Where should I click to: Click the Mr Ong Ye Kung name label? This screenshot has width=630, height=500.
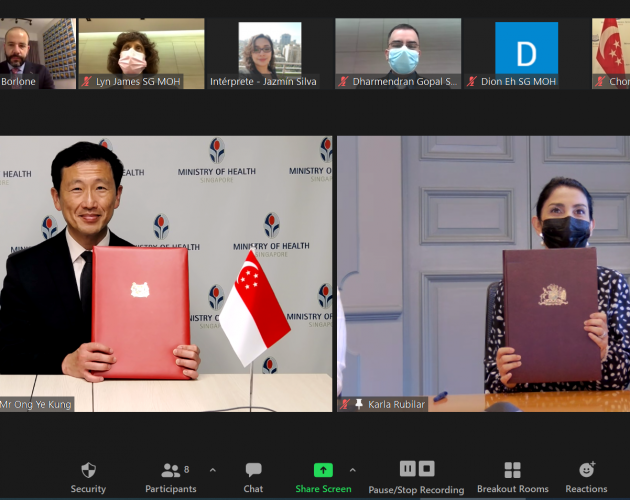[38, 404]
